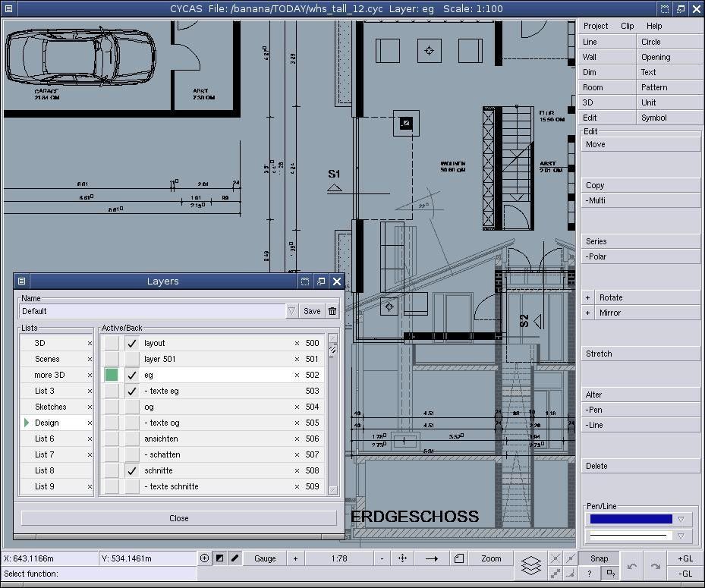Open the Help menu
The width and height of the screenshot is (705, 588).
coord(654,25)
